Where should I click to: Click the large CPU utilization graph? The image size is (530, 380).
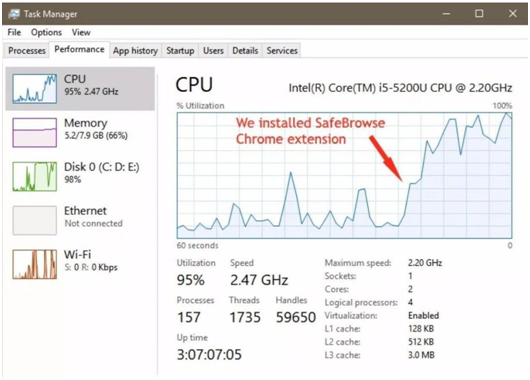344,175
